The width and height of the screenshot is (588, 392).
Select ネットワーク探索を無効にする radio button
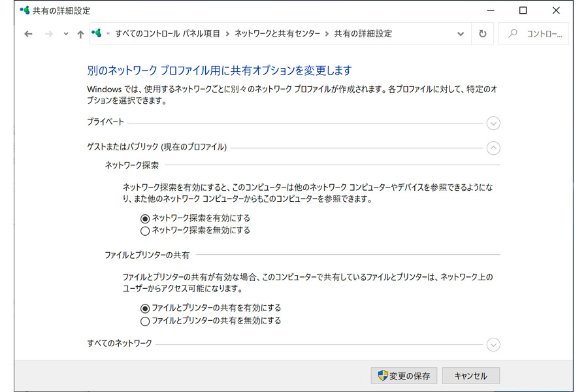tap(145, 231)
